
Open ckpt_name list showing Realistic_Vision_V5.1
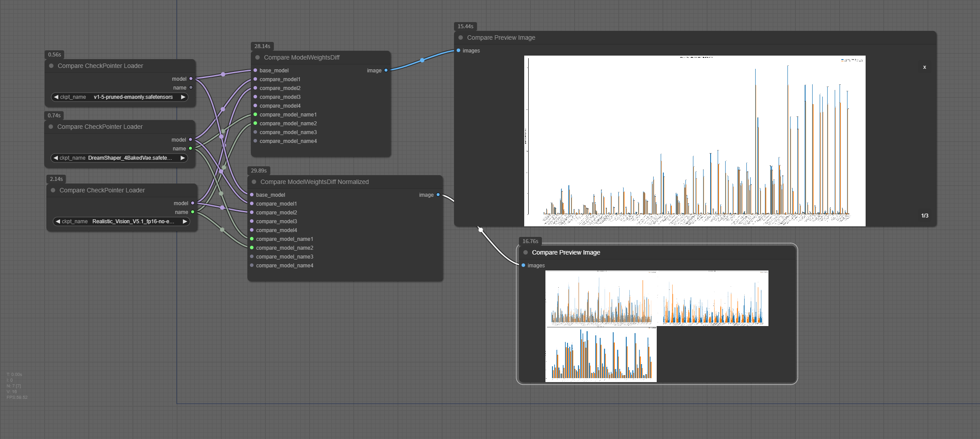[x=121, y=221]
